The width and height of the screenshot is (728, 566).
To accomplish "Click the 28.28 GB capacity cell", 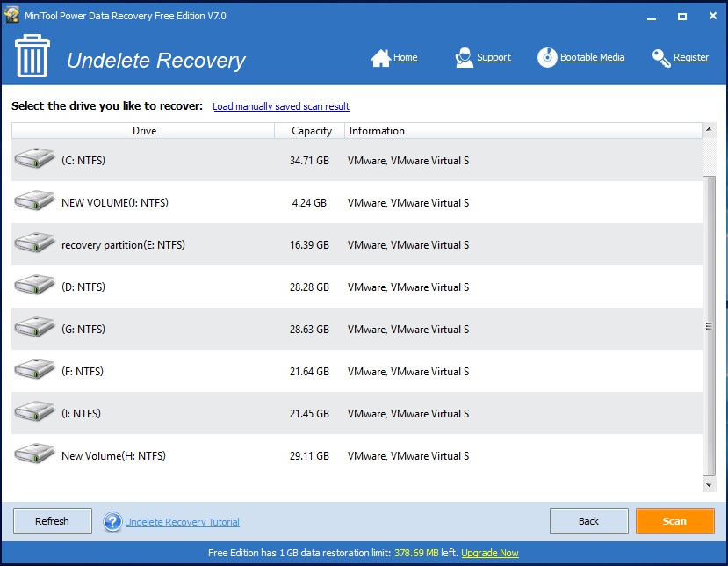I will coord(309,287).
